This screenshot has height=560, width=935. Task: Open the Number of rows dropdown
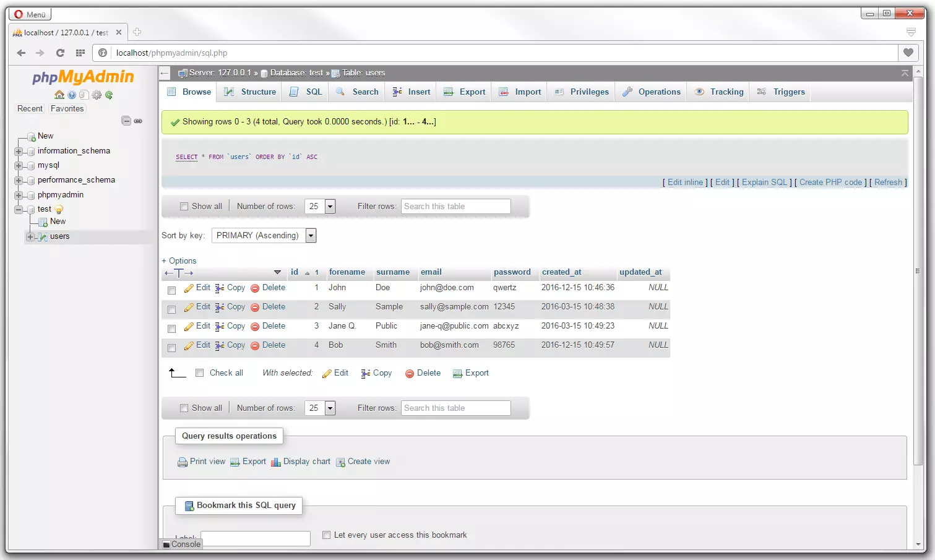tap(330, 206)
